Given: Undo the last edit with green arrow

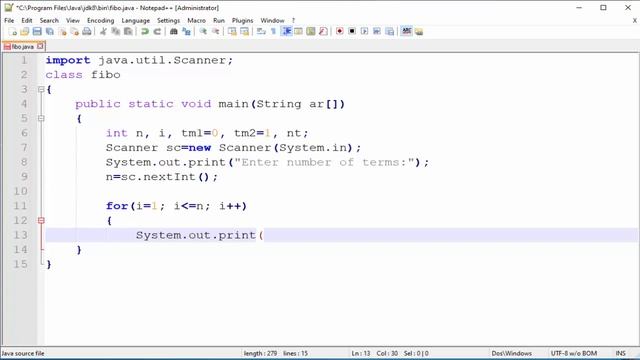Looking at the screenshot, I should click(144, 31).
